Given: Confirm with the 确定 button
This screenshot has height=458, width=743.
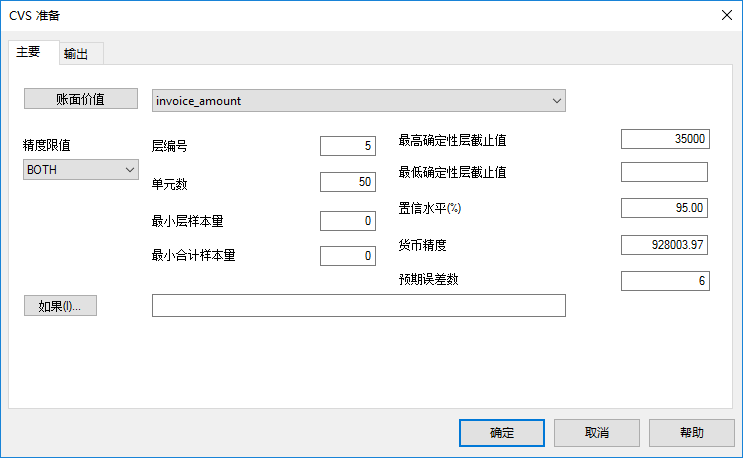Looking at the screenshot, I should pyautogui.click(x=502, y=433).
